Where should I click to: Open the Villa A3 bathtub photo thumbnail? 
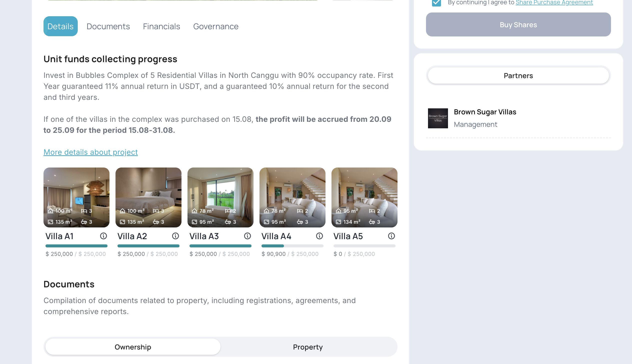pyautogui.click(x=220, y=197)
